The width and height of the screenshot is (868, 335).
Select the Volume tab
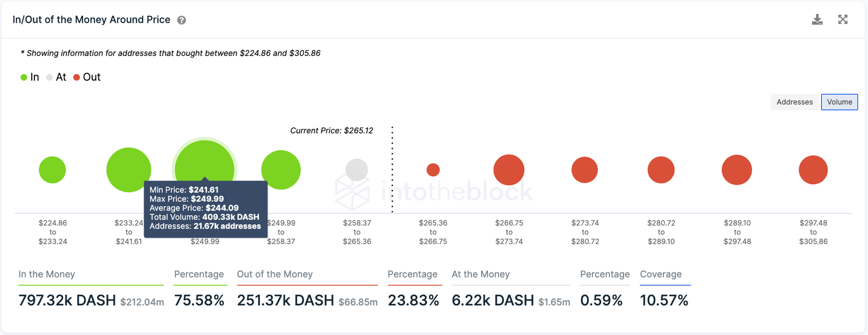[839, 102]
